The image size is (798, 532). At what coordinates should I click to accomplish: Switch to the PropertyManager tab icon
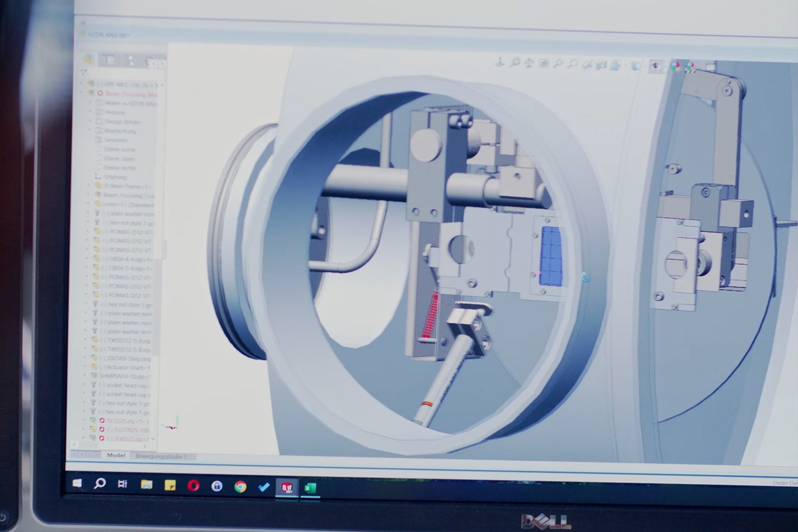(110, 60)
